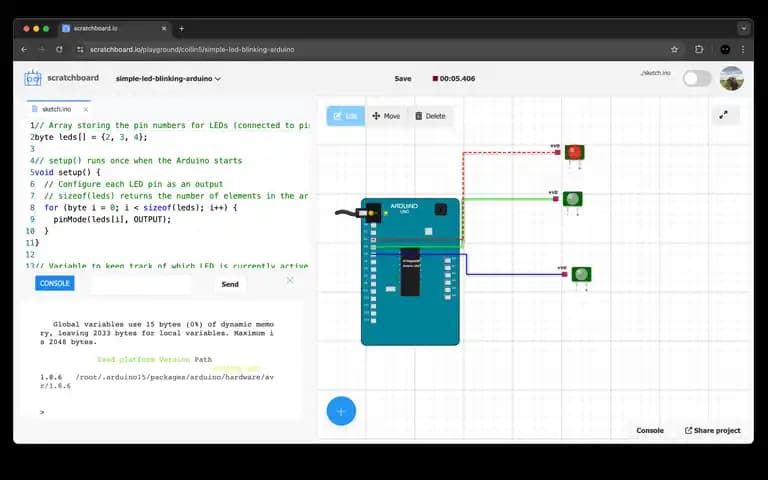Viewport: 768px width, 480px height.
Task: Toggle Console at bottom right
Action: point(650,430)
